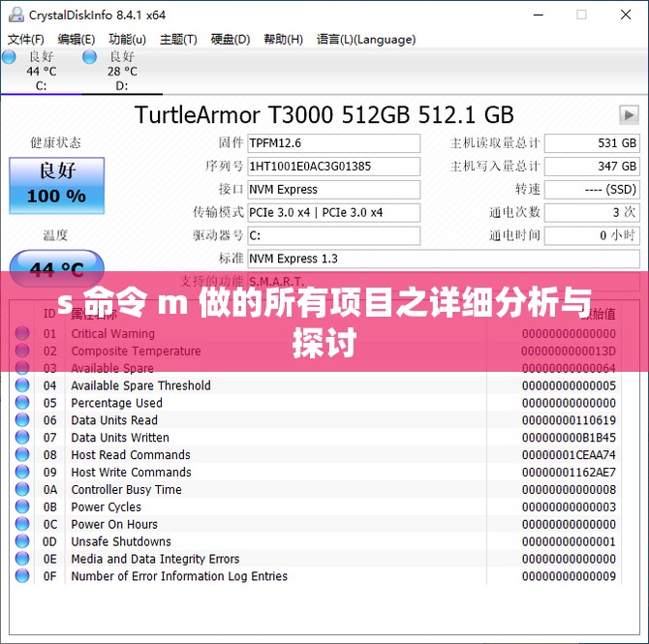Click the 良好 100 % health status button
The width and height of the screenshot is (649, 644).
click(57, 185)
